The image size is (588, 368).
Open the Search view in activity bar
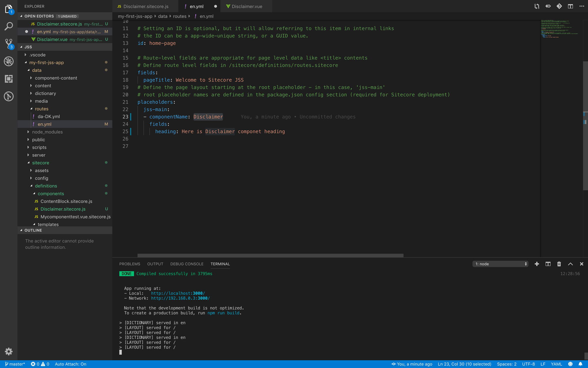coord(9,26)
